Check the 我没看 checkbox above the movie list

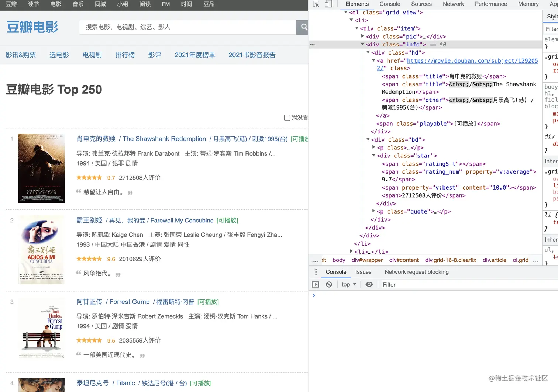tap(287, 118)
